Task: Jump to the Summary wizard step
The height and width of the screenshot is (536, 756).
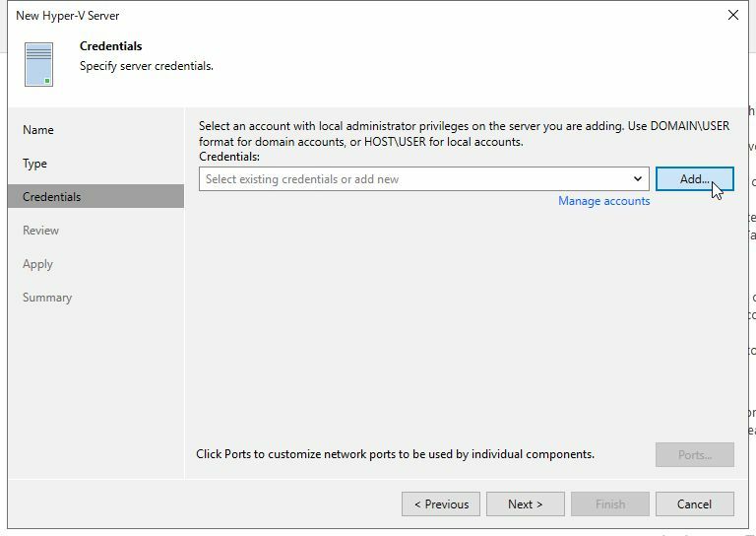Action: pyautogui.click(x=47, y=298)
